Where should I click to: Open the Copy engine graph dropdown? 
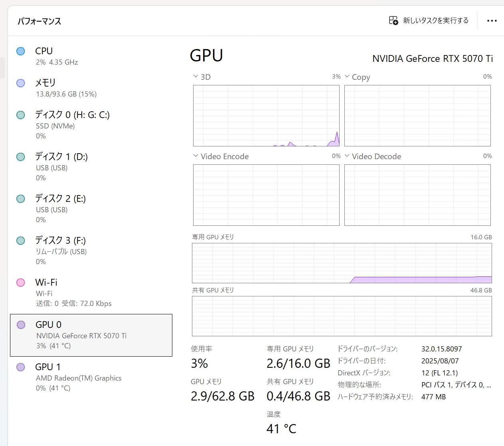tap(347, 77)
